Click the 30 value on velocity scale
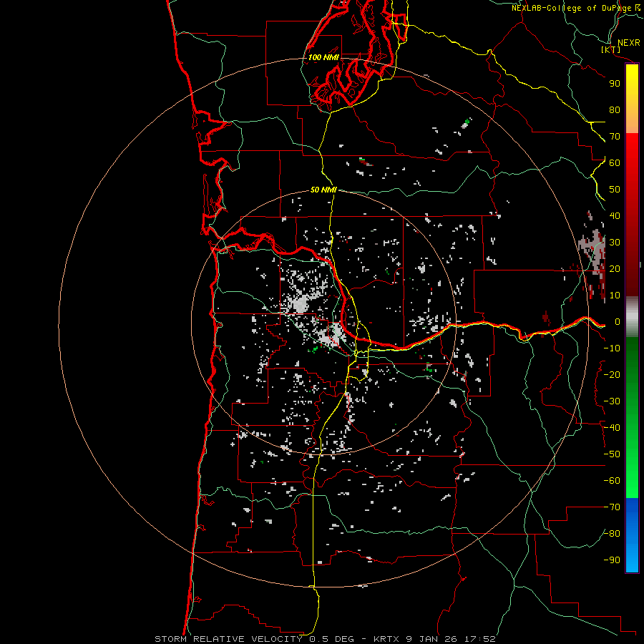This screenshot has height=644, width=644. [615, 243]
